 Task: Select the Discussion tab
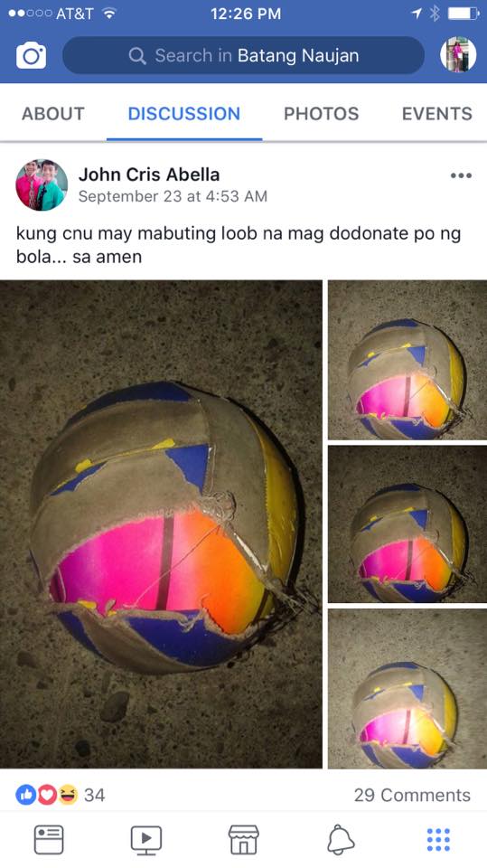coord(183,114)
